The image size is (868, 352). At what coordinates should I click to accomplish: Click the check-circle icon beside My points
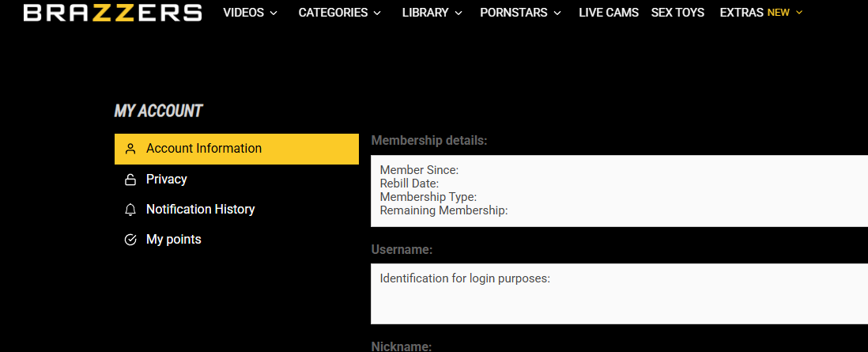pyautogui.click(x=131, y=240)
